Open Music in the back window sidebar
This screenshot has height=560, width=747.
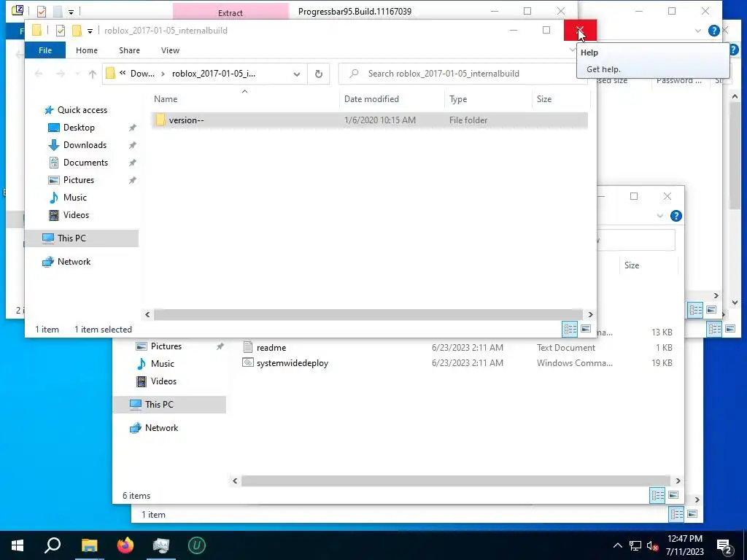(x=163, y=364)
